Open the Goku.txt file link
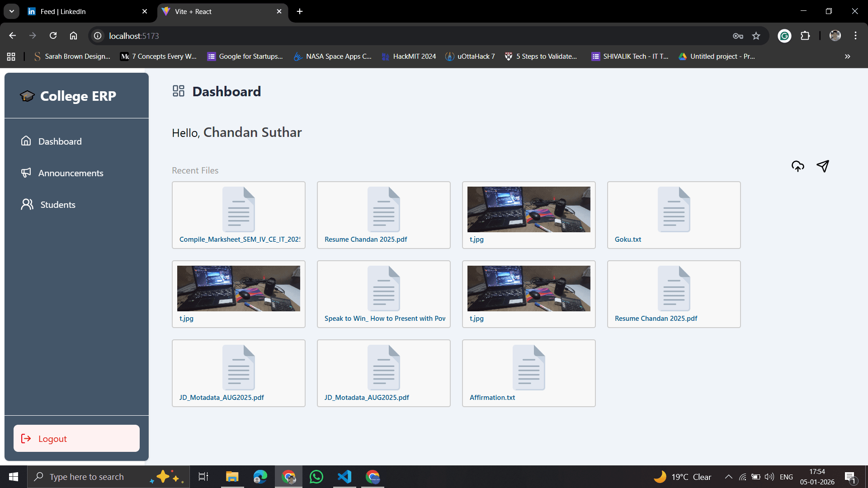868x488 pixels. pos(628,239)
